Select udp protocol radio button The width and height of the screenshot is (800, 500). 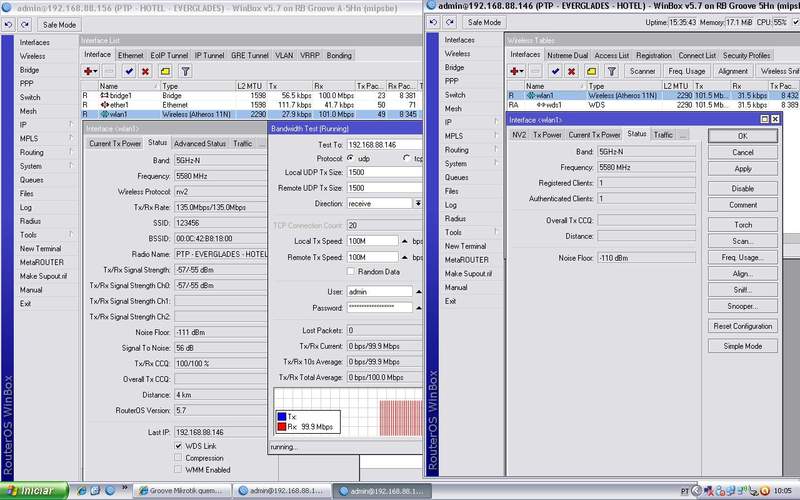point(351,158)
